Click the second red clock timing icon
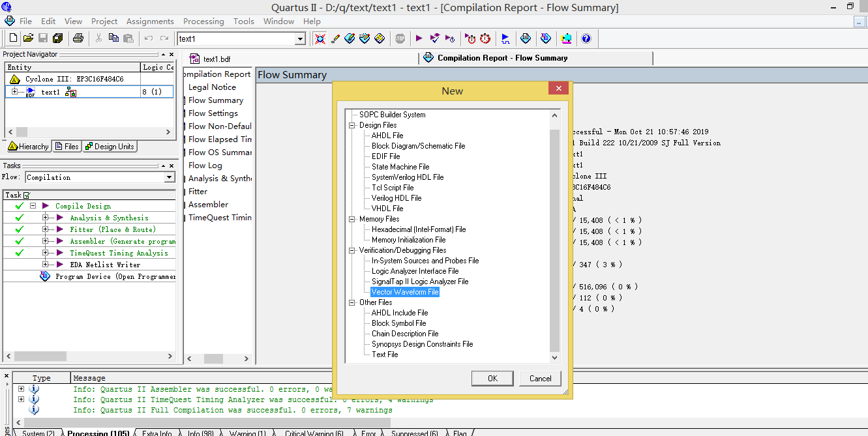Screen dimensions: 868x436 click(x=486, y=38)
